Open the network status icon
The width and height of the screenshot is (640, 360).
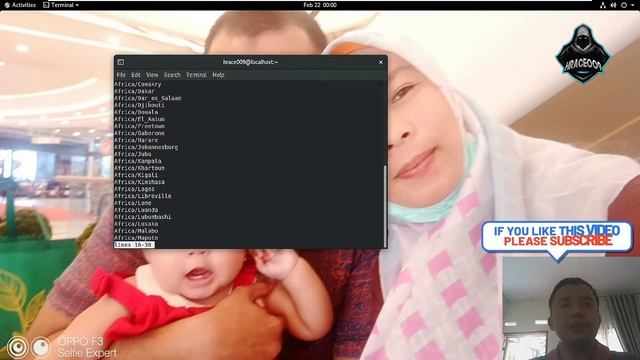602,5
